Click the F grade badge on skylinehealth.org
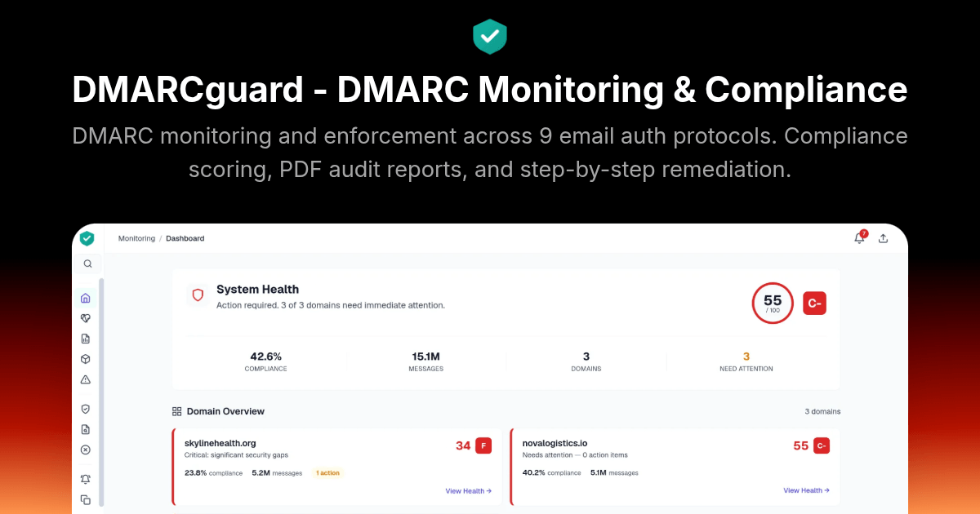 click(x=483, y=445)
